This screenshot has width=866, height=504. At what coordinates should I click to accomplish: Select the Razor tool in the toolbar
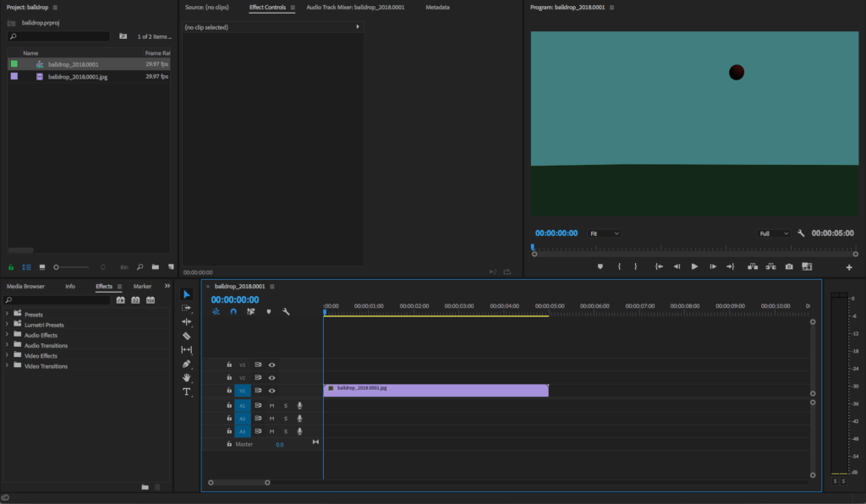tap(187, 336)
